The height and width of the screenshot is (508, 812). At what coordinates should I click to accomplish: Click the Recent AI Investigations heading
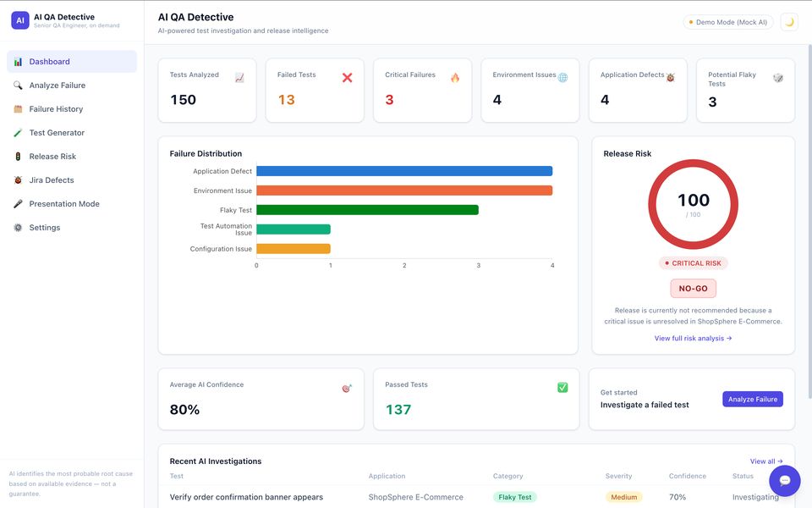(216, 461)
